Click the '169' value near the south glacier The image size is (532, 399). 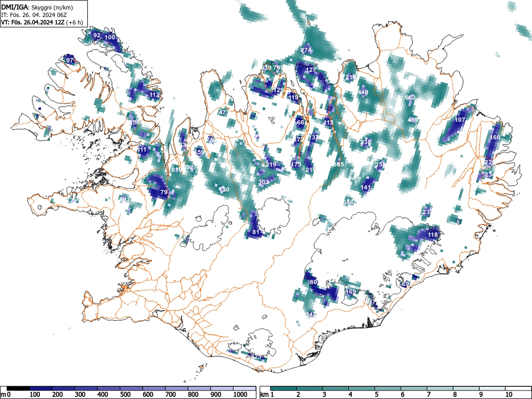tap(351, 292)
